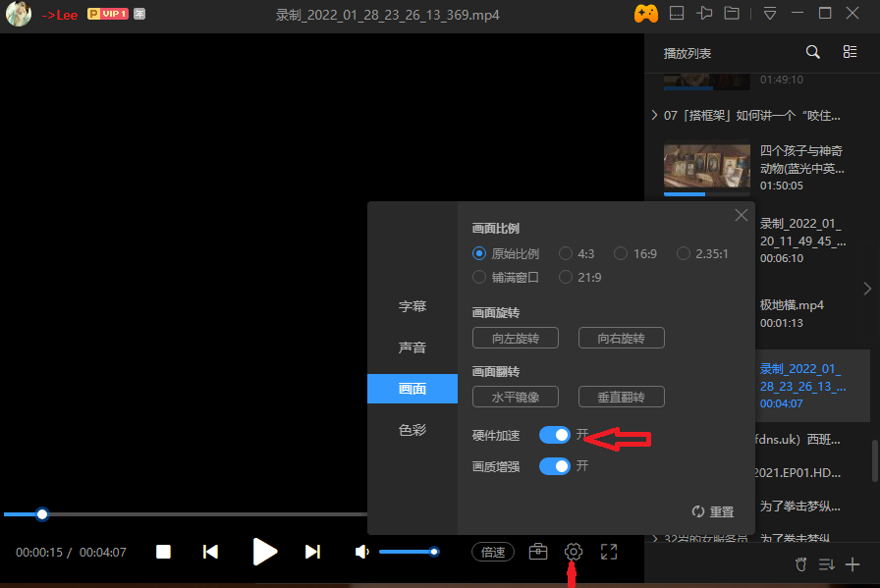Image resolution: width=880 pixels, height=588 pixels.
Task: Clear the playlist with the trash icon
Action: [800, 564]
